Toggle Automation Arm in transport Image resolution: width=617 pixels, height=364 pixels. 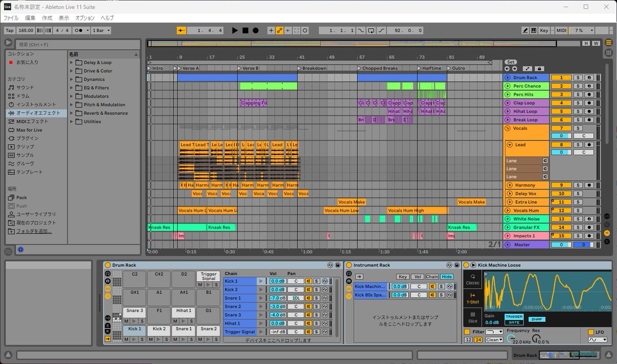[x=280, y=30]
